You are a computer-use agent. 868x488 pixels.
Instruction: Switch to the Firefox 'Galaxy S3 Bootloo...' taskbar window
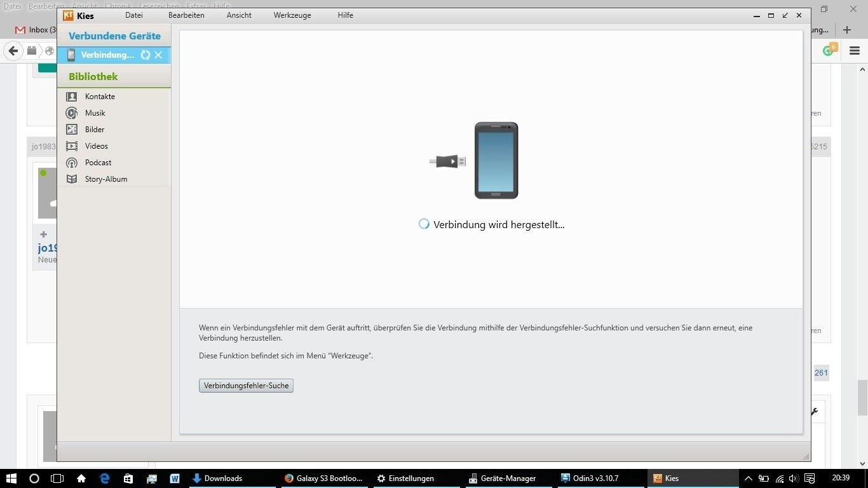[x=324, y=478]
